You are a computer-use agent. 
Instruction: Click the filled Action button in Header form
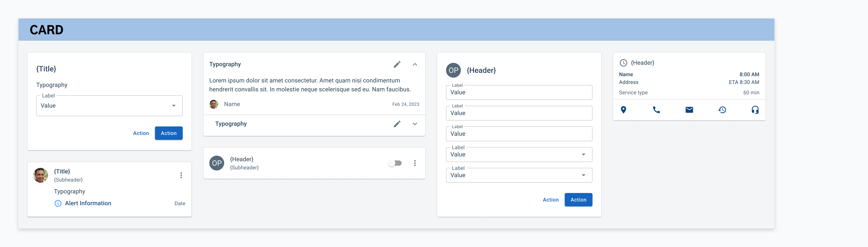tap(578, 200)
